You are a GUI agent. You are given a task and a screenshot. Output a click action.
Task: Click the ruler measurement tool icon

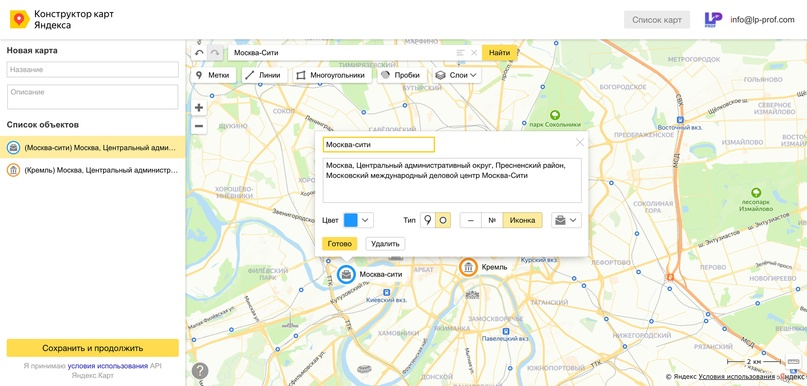click(x=793, y=361)
